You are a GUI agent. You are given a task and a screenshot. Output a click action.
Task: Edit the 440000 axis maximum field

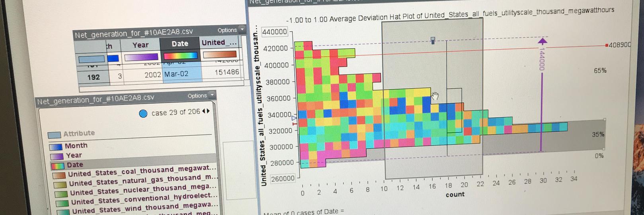click(x=275, y=32)
